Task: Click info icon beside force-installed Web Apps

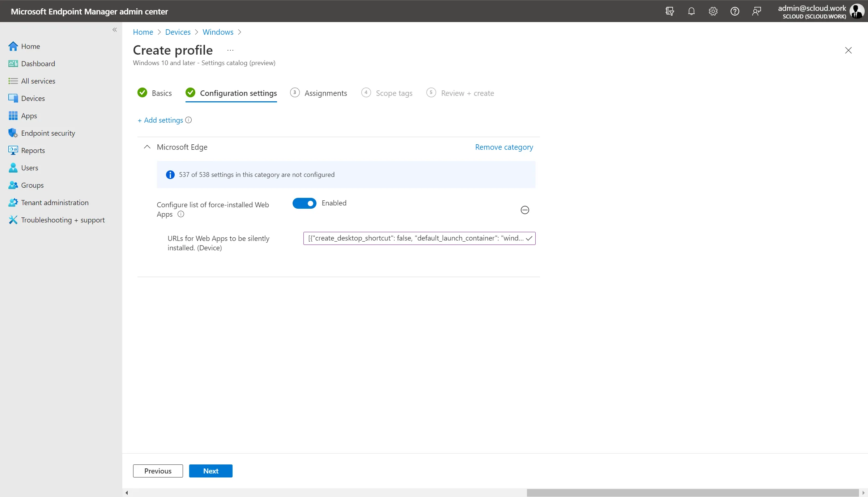Action: (x=181, y=214)
